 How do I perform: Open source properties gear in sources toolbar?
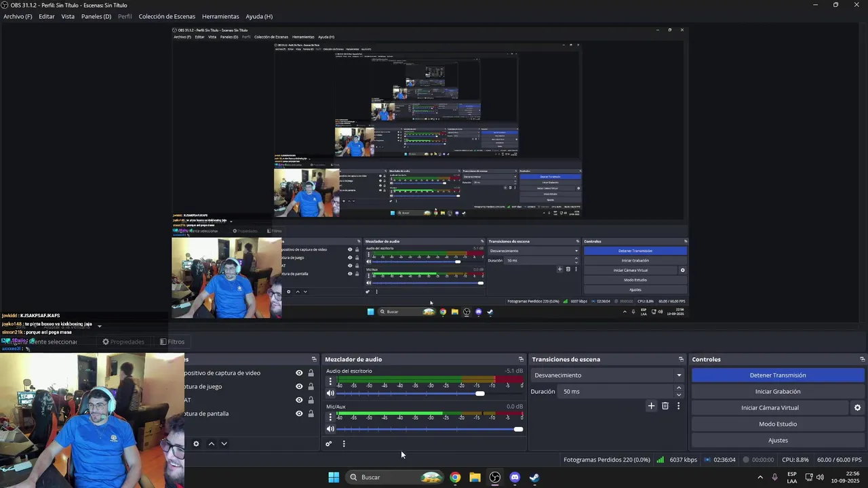click(x=196, y=444)
